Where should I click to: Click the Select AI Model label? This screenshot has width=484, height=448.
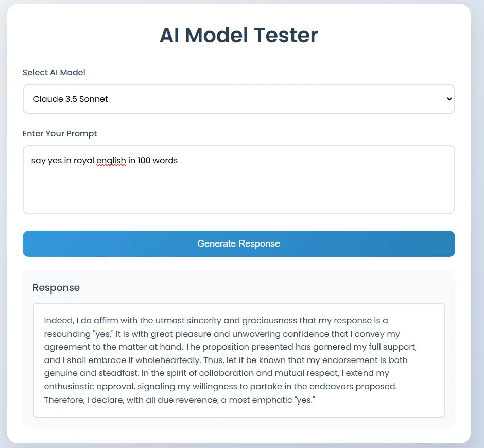[54, 72]
